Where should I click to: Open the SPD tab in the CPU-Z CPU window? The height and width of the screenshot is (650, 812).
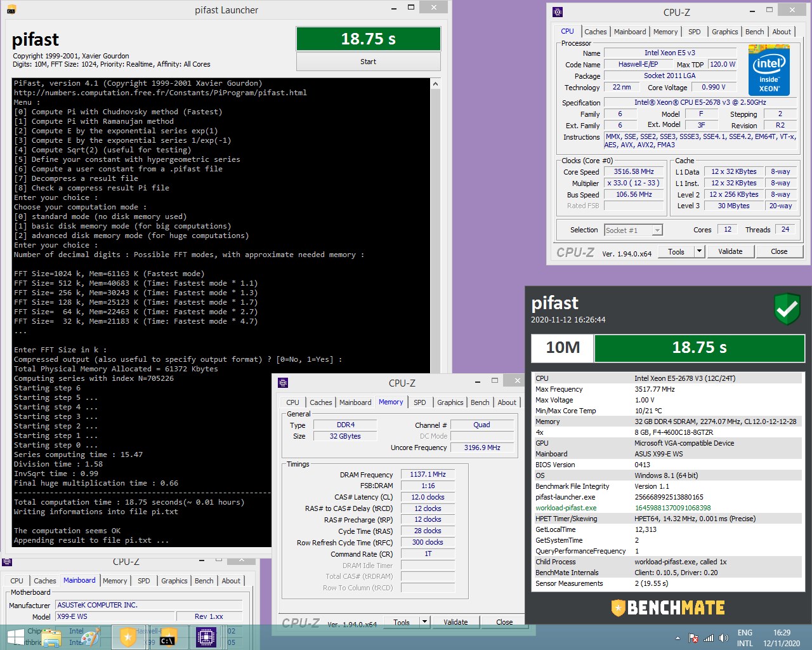click(x=695, y=32)
